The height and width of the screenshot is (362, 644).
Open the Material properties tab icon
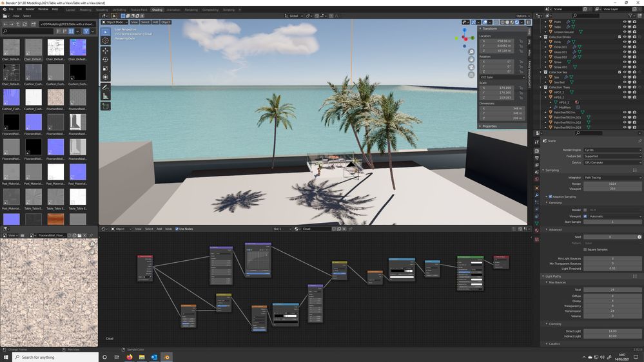click(x=537, y=231)
